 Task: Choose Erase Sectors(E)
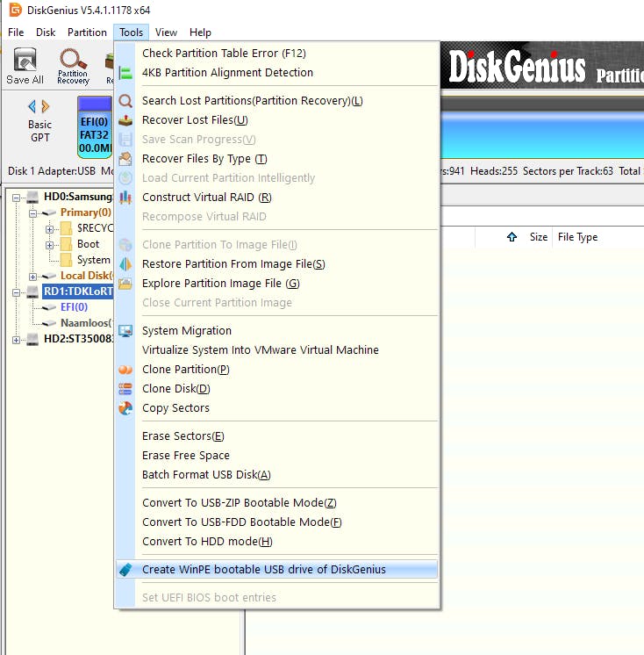[x=277, y=436]
